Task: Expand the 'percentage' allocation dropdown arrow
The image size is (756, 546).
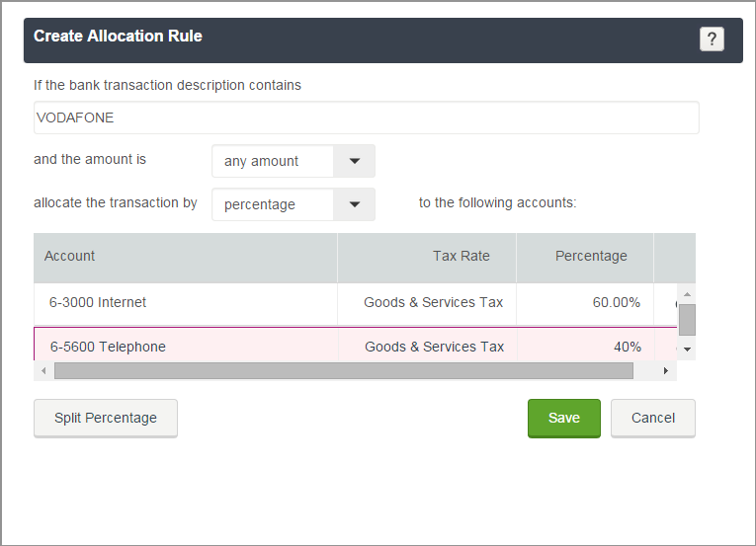Action: pos(355,204)
